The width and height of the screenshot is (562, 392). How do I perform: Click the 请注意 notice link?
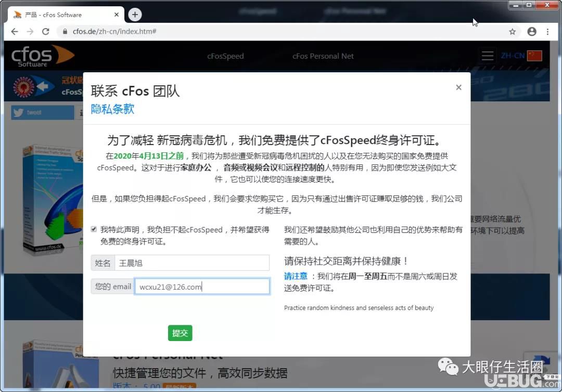pos(296,276)
